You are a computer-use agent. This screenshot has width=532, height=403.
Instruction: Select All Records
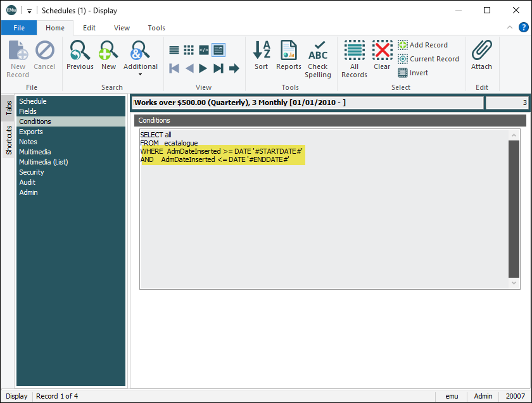point(354,59)
